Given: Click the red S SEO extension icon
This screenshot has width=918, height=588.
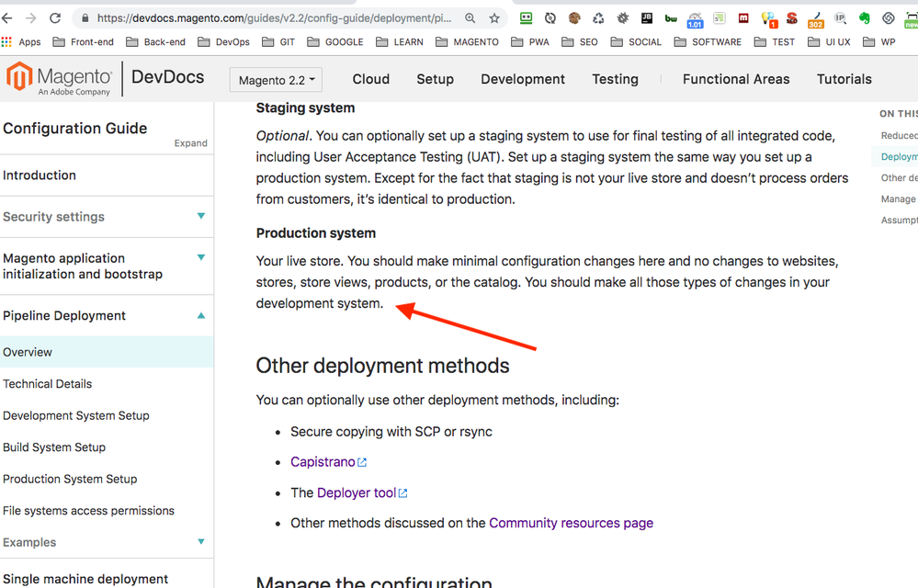Looking at the screenshot, I should pyautogui.click(x=791, y=18).
